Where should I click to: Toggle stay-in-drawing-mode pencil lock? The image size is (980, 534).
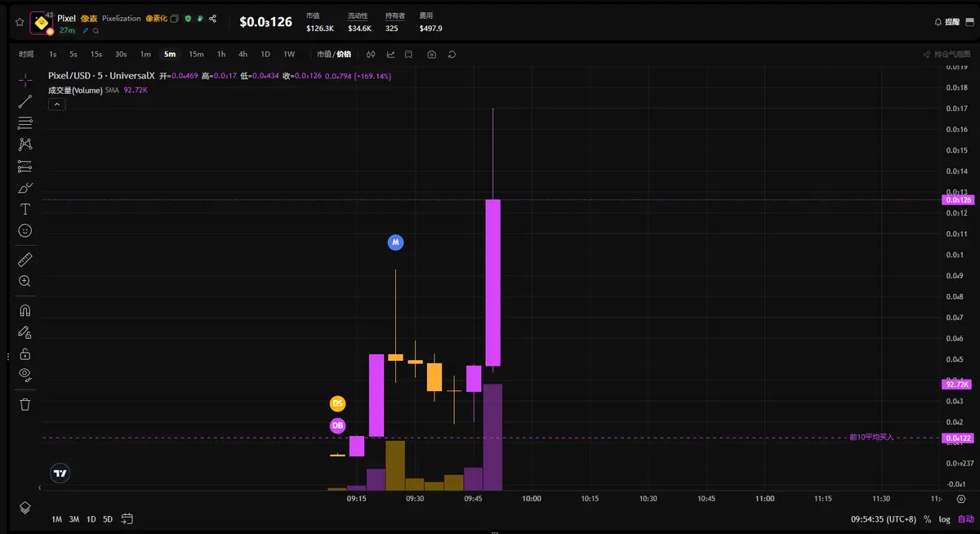25,332
